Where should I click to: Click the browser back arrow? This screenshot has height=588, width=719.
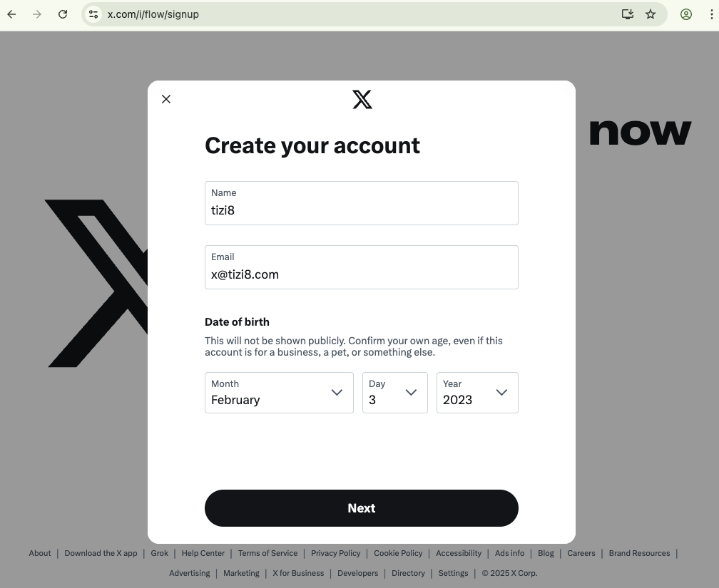tap(12, 14)
